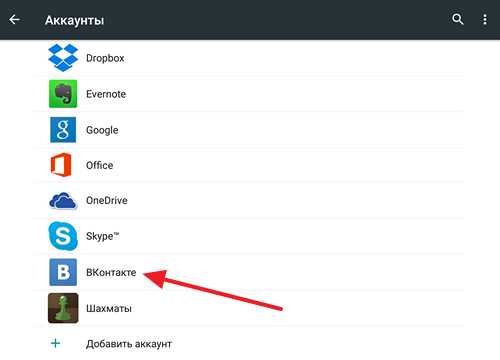The height and width of the screenshot is (360, 500).
Task: Open the Dropbox account entry
Action: click(x=248, y=58)
